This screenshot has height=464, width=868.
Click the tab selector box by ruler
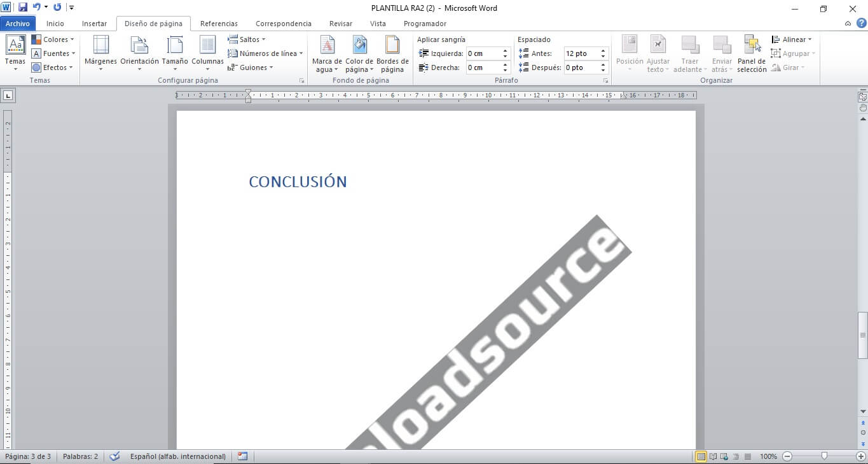point(8,95)
